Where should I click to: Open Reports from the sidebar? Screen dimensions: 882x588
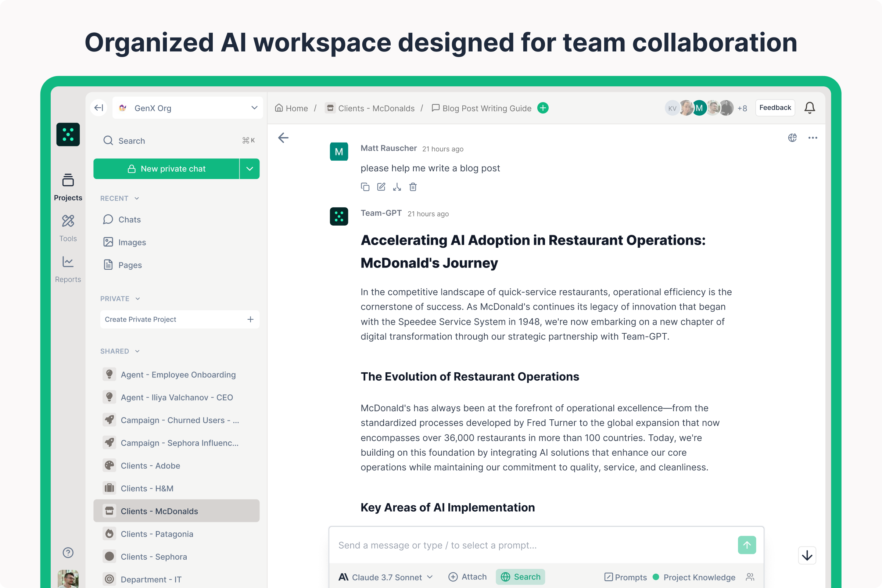tap(68, 269)
